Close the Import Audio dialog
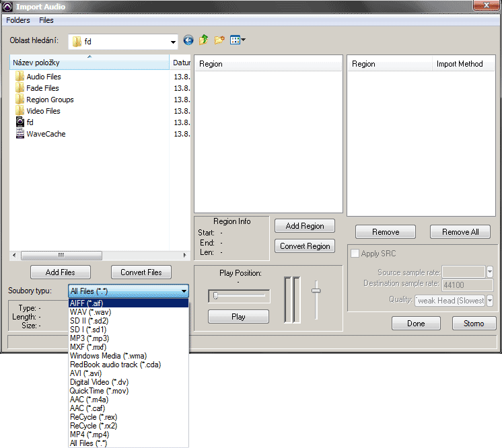 [486, 5]
